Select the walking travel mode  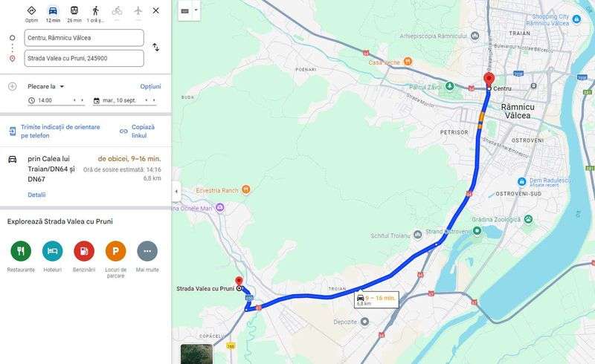click(96, 10)
